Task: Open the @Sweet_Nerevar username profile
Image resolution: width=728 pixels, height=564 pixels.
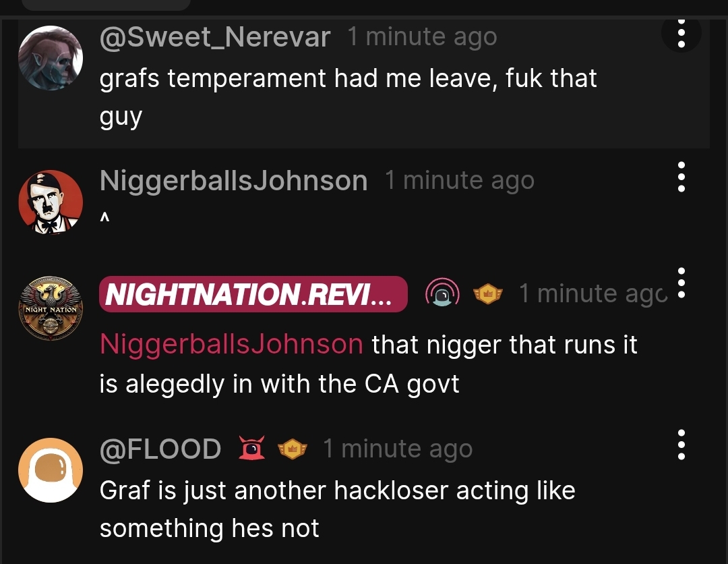Action: pyautogui.click(x=215, y=37)
